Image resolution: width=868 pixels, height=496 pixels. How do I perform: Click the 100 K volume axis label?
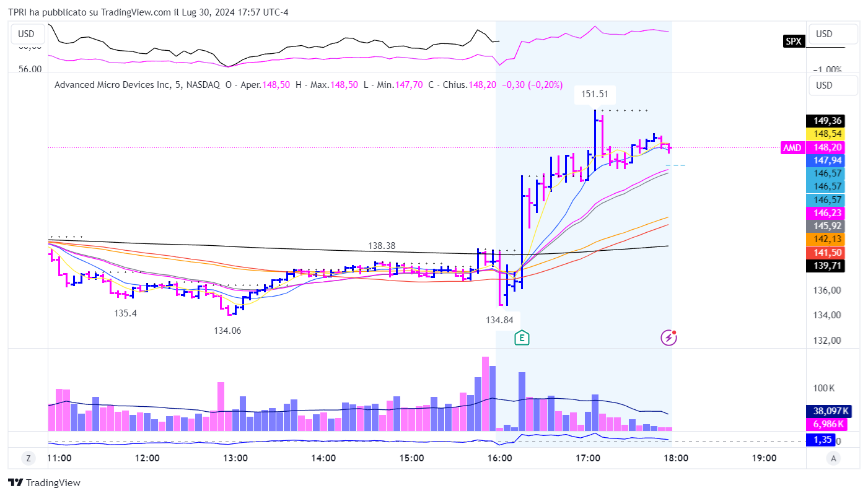coord(823,388)
